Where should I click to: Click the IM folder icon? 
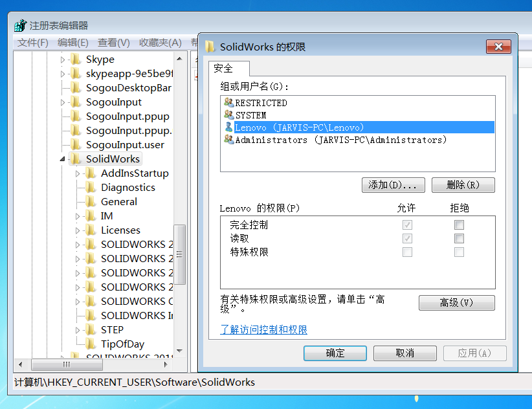click(91, 216)
